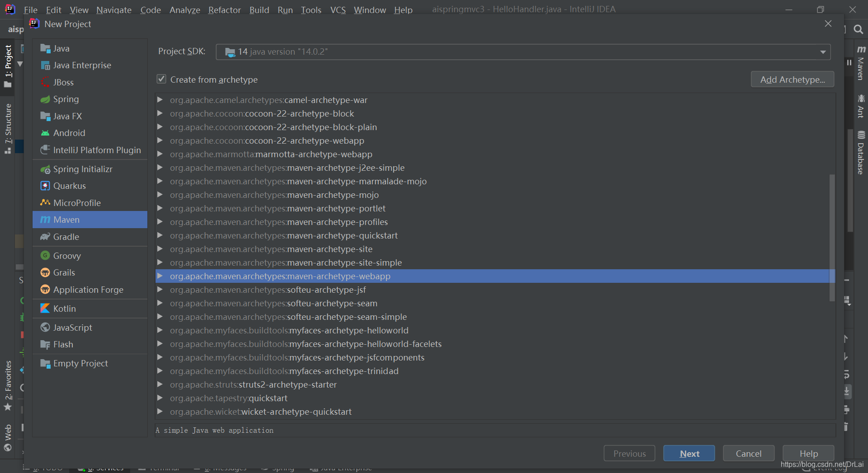Open the Structure tool window tab
This screenshot has width=868, height=473.
tap(8, 128)
